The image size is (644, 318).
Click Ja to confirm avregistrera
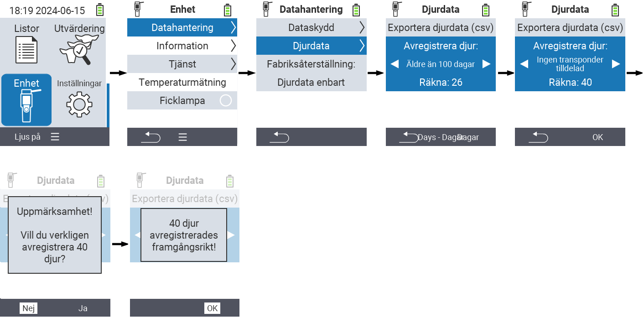coord(83,308)
